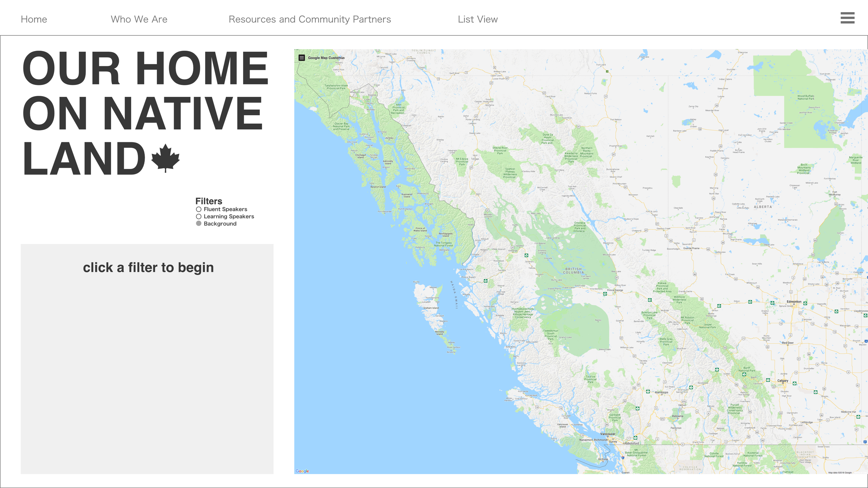The height and width of the screenshot is (488, 868).
Task: Toggle the Background filter radio button
Action: [199, 224]
